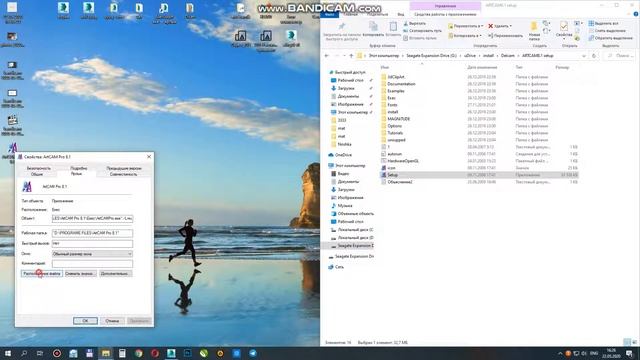Image resolution: width=640 pixels, height=360 pixels.
Task: Open the Chrome taskbar icon
Action: pyautogui.click(x=139, y=353)
